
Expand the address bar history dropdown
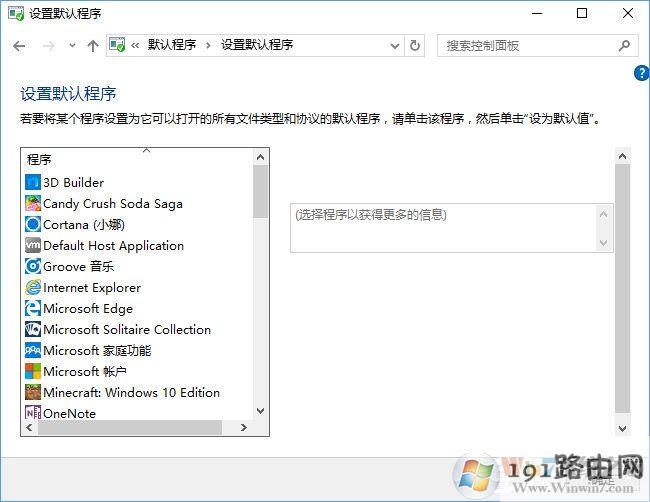tap(395, 46)
